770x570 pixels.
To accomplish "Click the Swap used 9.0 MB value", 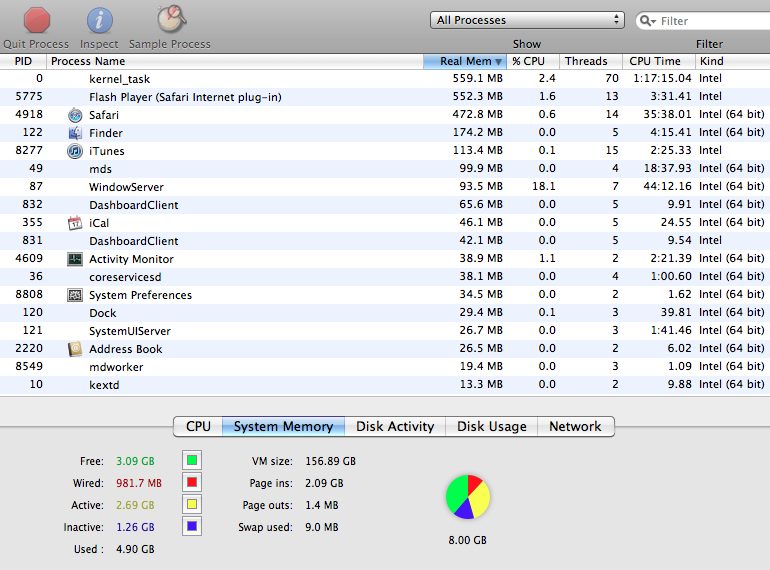I will [x=322, y=527].
